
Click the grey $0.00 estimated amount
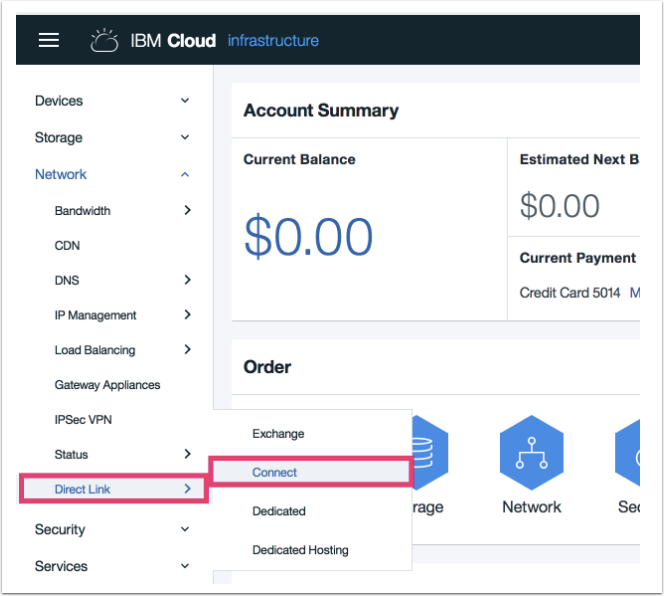[x=559, y=206]
